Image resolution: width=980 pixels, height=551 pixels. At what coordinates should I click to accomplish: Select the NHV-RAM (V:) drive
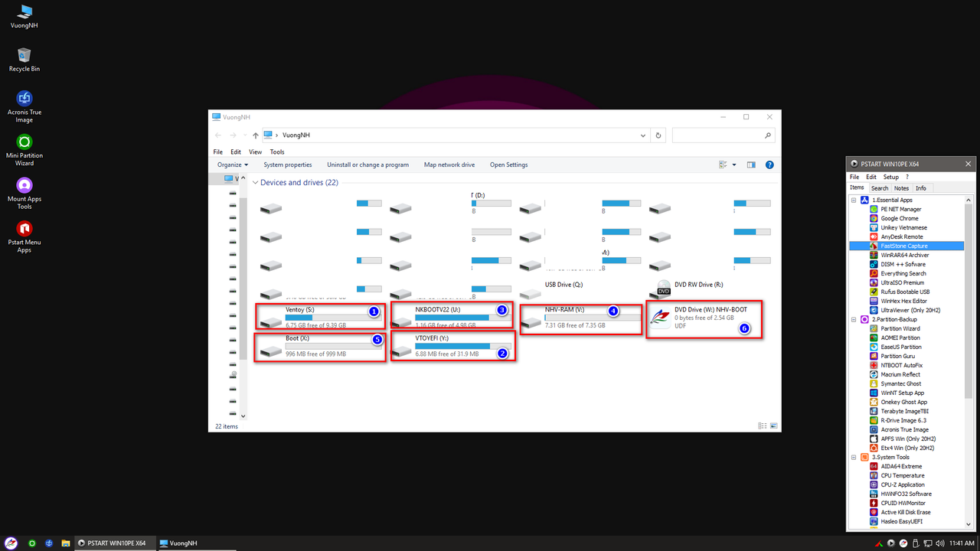(581, 318)
